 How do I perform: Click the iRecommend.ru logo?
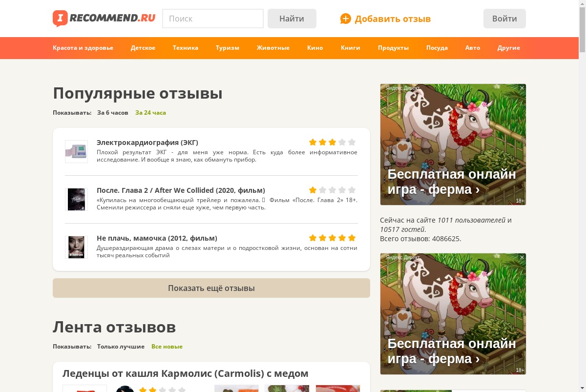pos(104,19)
